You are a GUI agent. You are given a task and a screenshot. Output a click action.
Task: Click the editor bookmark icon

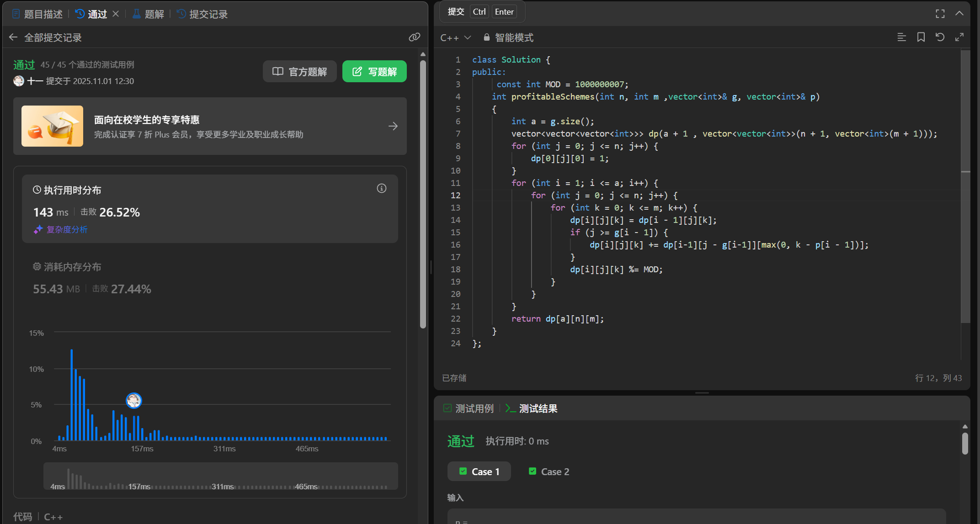coord(921,37)
